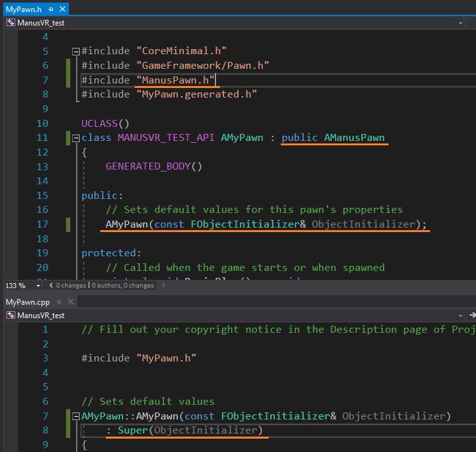Screen dimensions: 476x452
Task: Click MANUSVR_TEST_API macro text
Action: coord(166,138)
